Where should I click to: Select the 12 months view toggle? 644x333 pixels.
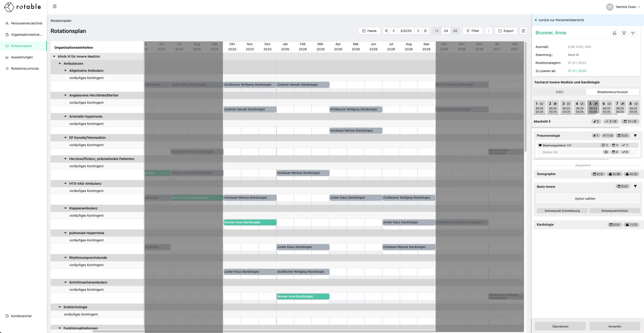pyautogui.click(x=437, y=31)
